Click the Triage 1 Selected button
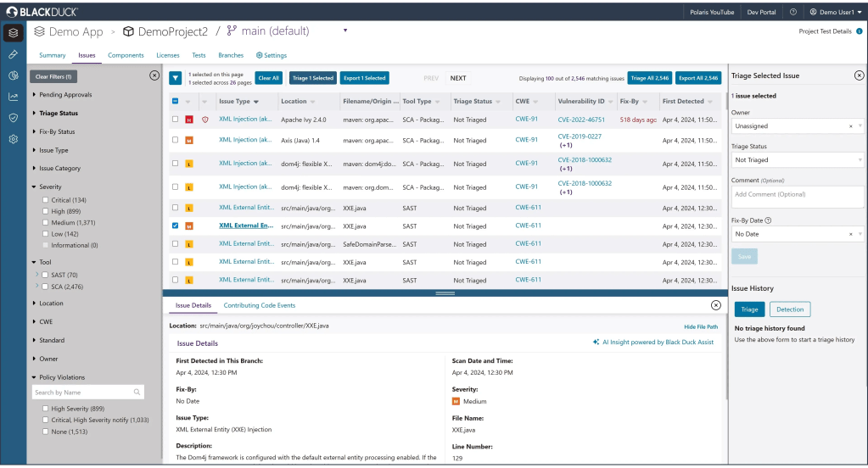 point(312,78)
